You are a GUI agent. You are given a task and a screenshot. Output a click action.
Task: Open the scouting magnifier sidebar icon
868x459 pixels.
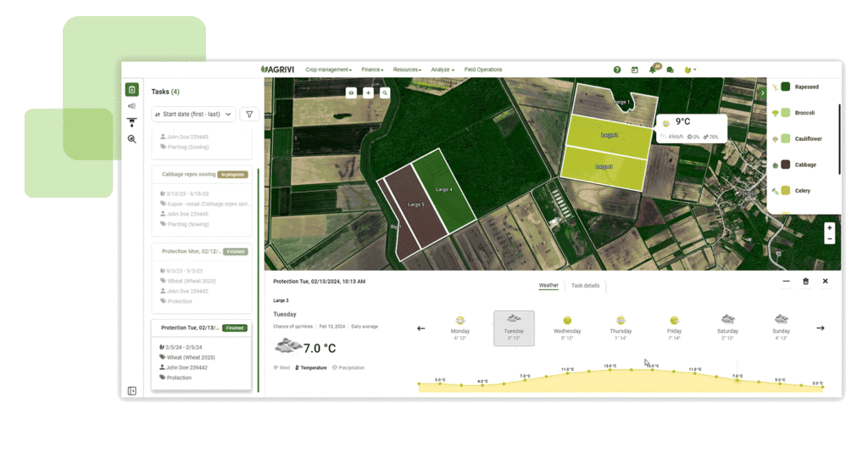pos(131,139)
